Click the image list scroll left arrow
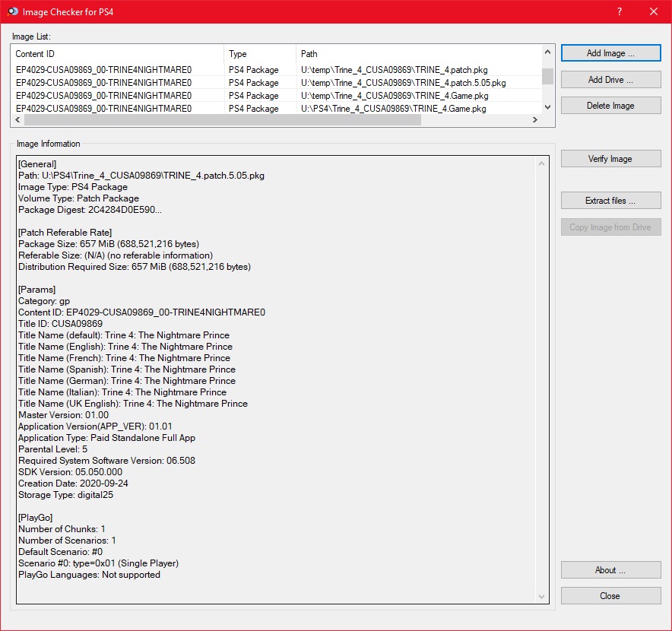 pyautogui.click(x=17, y=119)
